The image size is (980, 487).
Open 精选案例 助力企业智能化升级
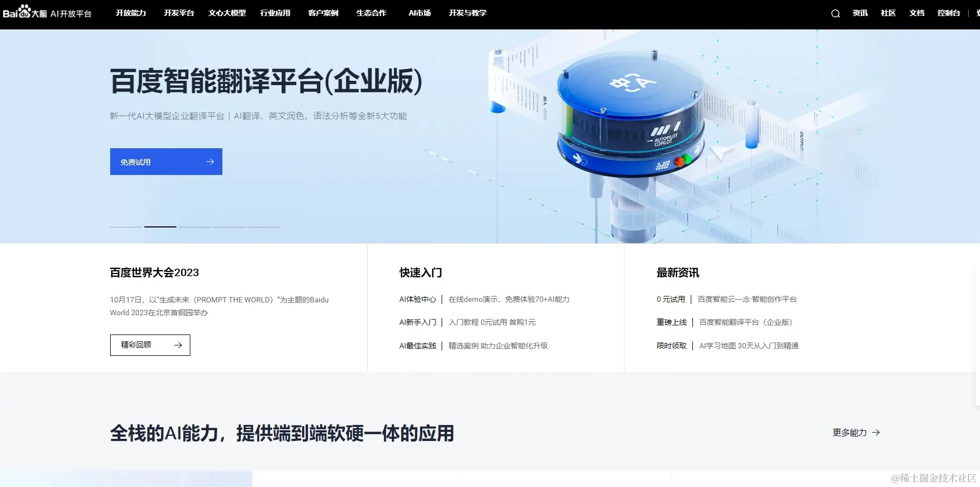(x=498, y=346)
